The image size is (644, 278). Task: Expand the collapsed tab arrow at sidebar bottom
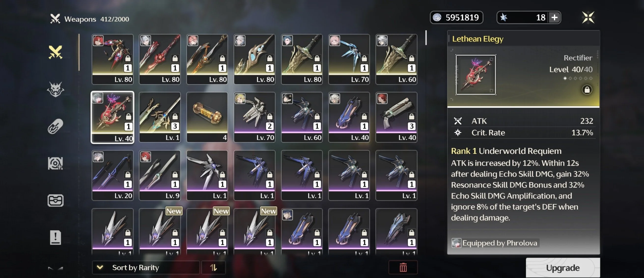(x=55, y=268)
